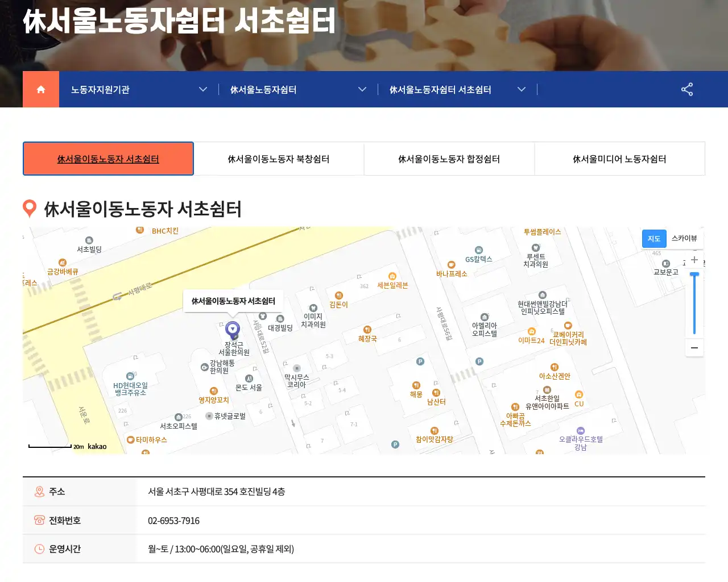
Task: Select the 休서울이동노동자 합정쉼터 tab
Action: pyautogui.click(x=449, y=159)
